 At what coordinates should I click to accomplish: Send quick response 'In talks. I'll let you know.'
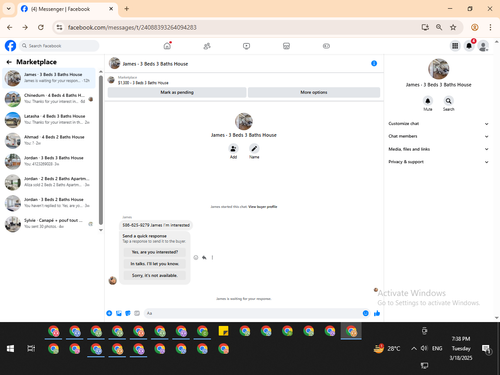pyautogui.click(x=154, y=264)
